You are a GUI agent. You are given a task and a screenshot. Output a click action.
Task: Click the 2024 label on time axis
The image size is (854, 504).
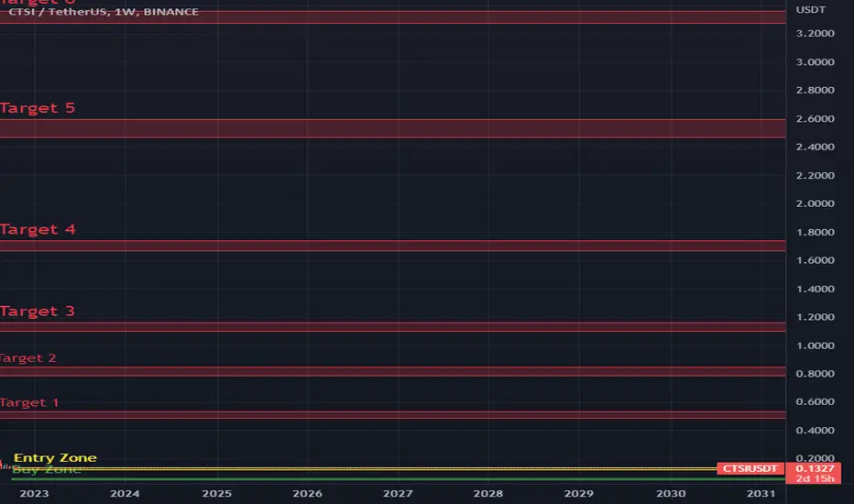tap(125, 494)
